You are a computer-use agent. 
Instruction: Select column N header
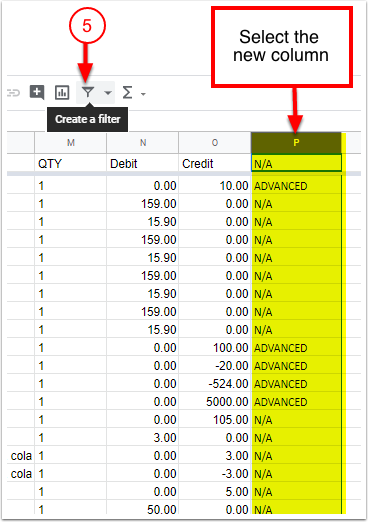[143, 143]
